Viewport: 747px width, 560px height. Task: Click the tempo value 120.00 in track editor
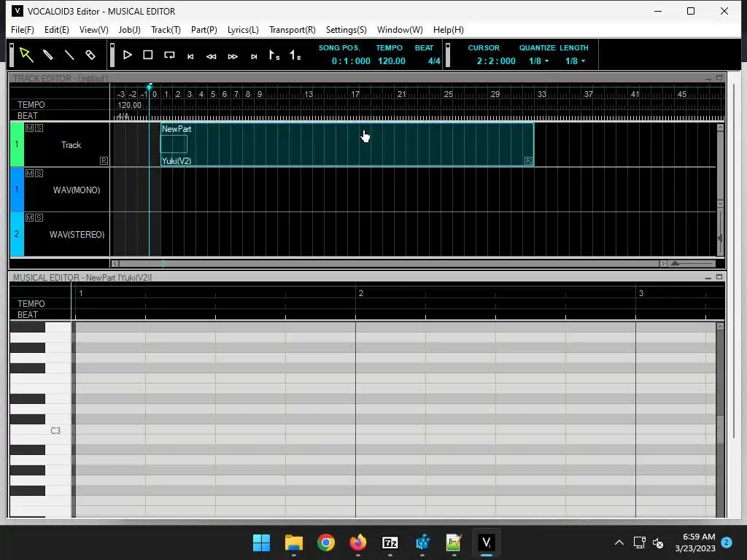pos(130,105)
